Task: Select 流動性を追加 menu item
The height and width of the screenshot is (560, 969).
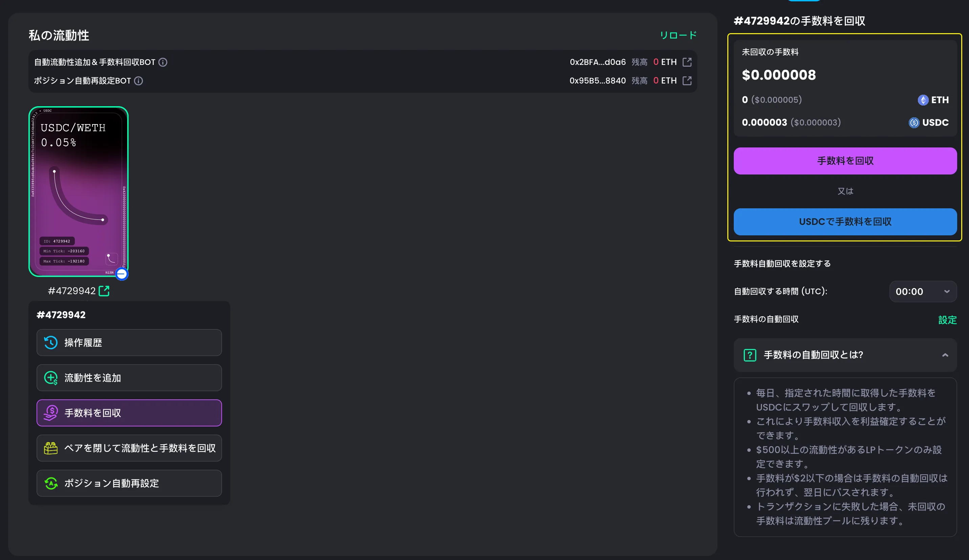Action: pos(129,378)
